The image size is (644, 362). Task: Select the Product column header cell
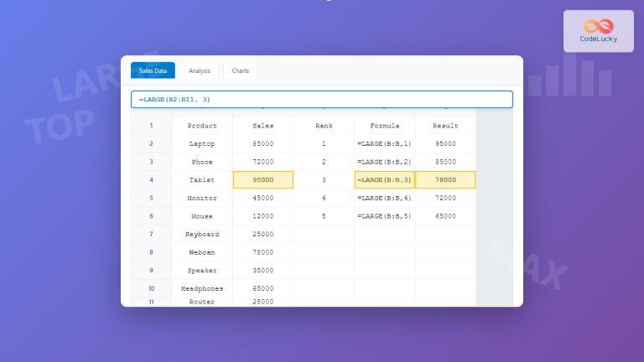point(202,126)
